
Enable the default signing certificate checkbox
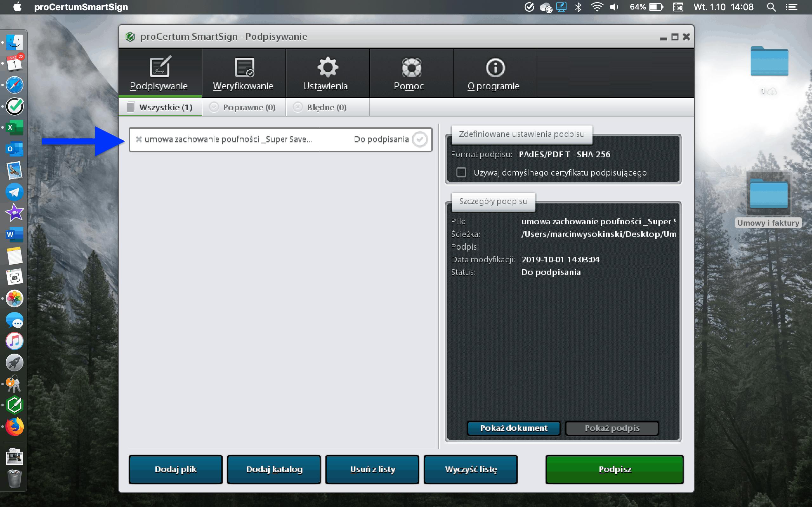point(461,172)
